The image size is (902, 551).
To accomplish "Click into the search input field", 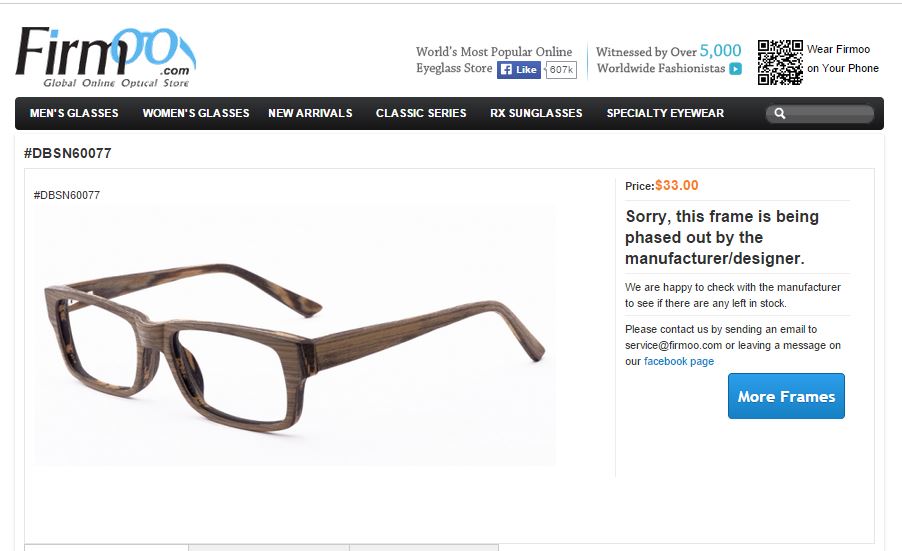I will point(828,113).
